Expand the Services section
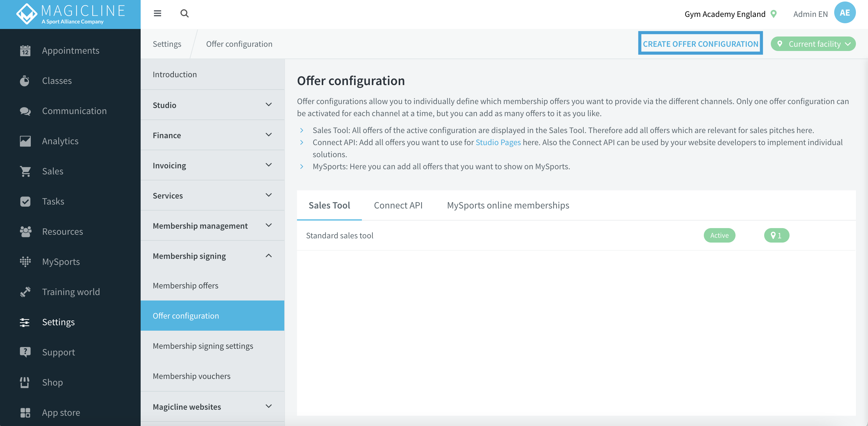Image resolution: width=868 pixels, height=426 pixels. 212,196
